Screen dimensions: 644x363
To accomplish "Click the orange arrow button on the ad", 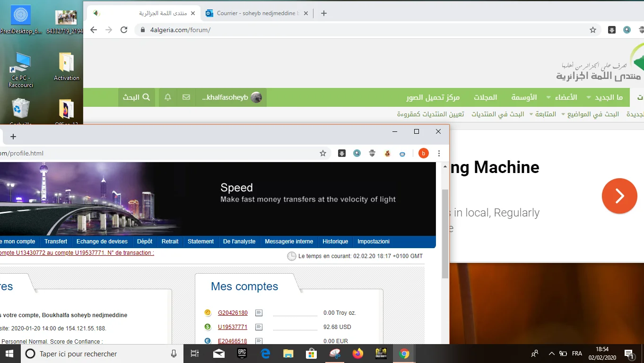I will 619,196.
